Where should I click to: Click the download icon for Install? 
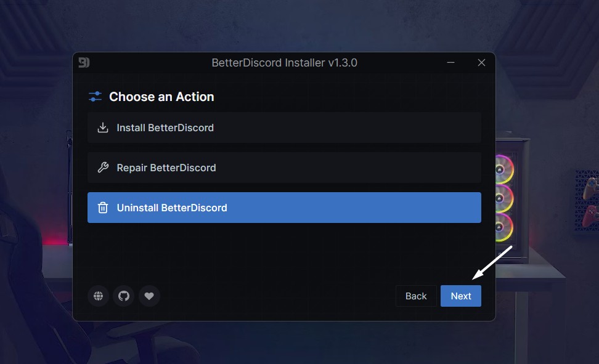click(x=103, y=128)
